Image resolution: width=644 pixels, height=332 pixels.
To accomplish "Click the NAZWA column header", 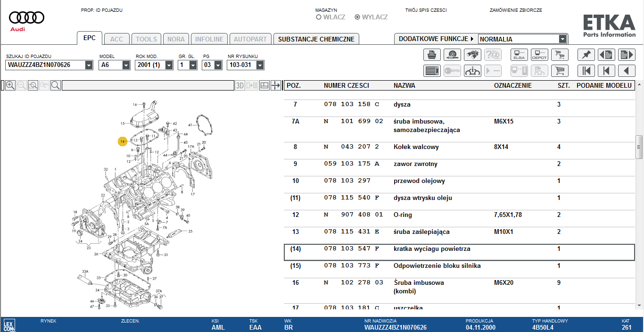I will tap(405, 85).
